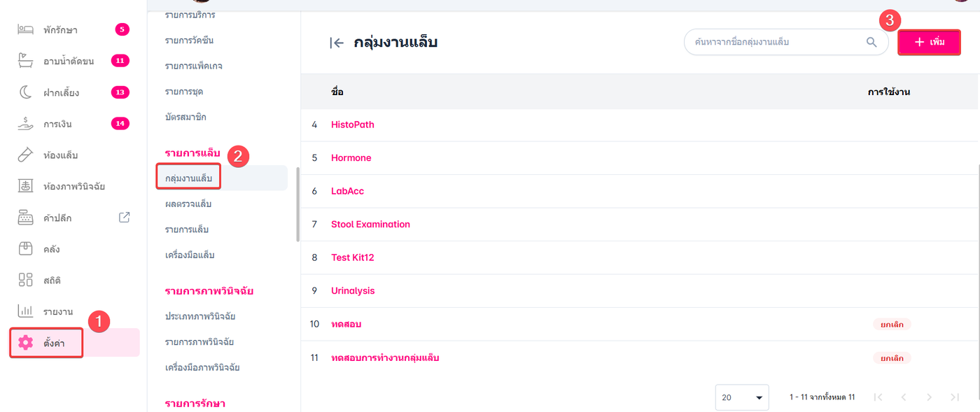Viewport: 980px width, 412px height.
Task: Open ผลตรวจแล็บ settings menu item
Action: (x=188, y=204)
